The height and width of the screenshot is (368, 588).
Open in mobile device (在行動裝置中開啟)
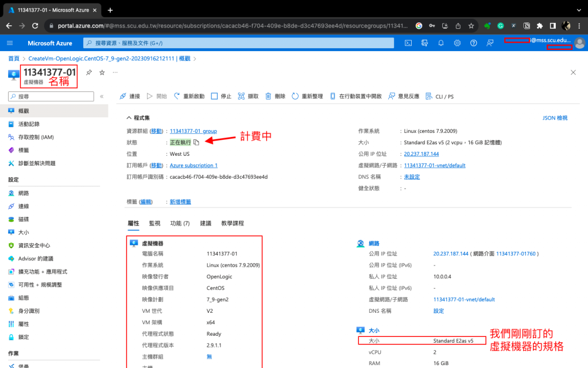[x=356, y=97]
